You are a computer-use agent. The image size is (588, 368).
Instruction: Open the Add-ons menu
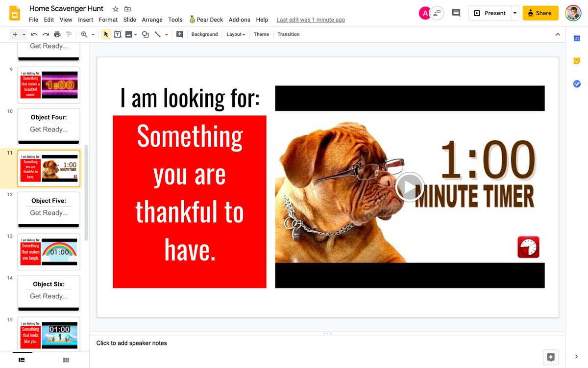click(x=240, y=20)
